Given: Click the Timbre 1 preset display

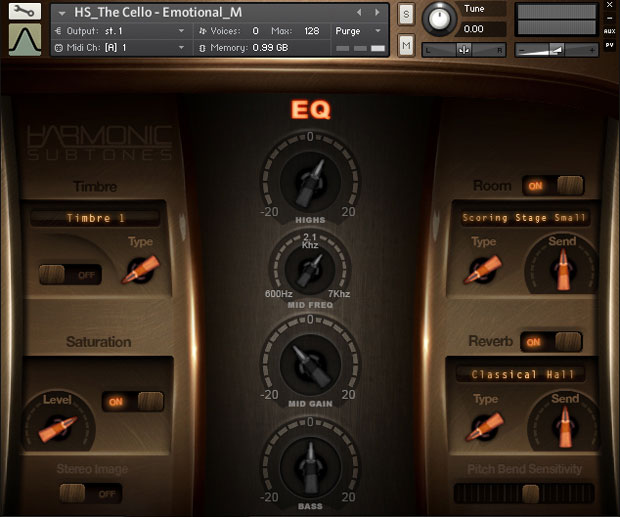Looking at the screenshot, I should point(95,217).
